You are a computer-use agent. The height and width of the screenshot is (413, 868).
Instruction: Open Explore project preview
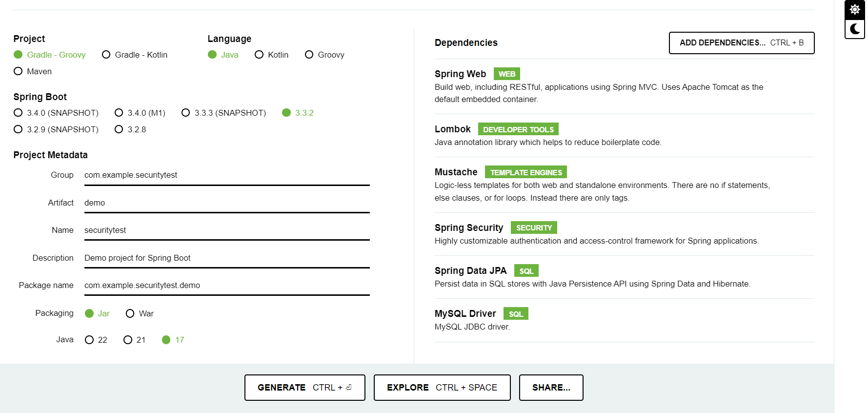(442, 388)
